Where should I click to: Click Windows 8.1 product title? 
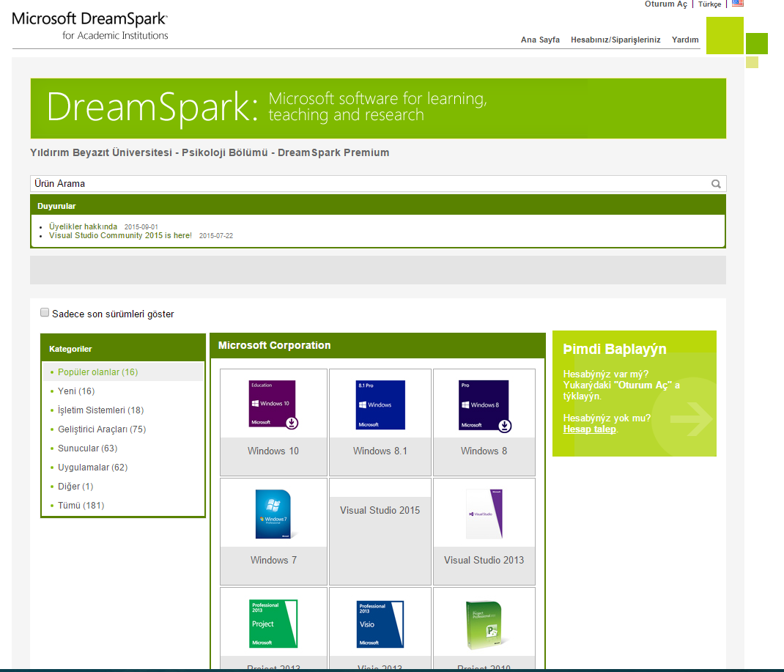[380, 451]
